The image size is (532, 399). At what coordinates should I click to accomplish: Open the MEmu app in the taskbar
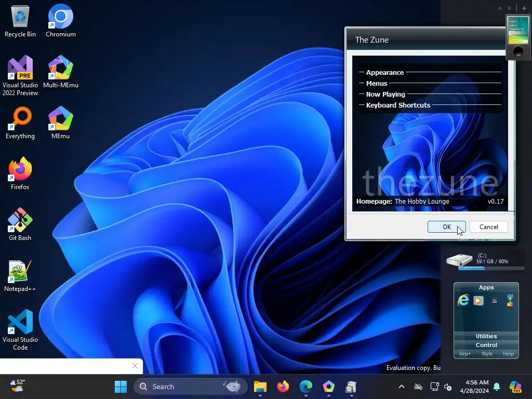[x=328, y=387]
